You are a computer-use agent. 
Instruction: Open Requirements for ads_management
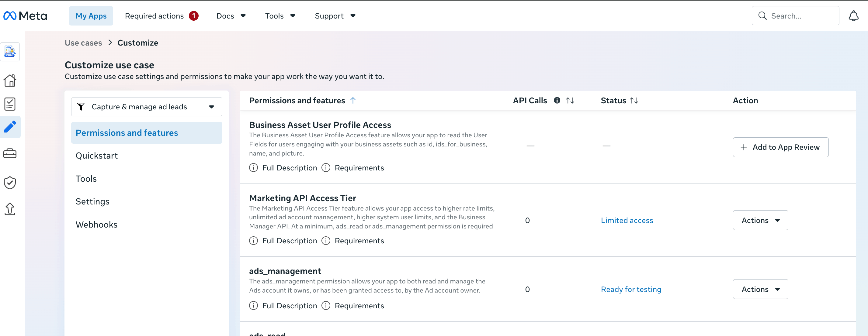pos(359,306)
